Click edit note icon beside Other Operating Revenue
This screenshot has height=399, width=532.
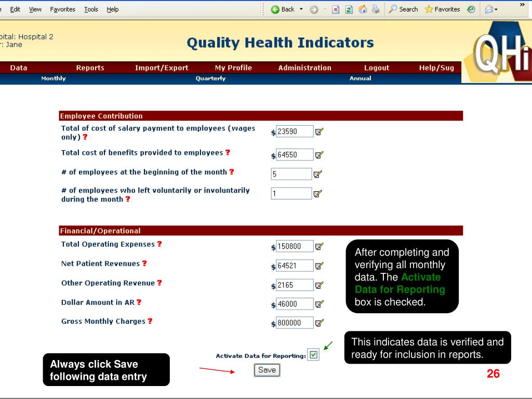[x=319, y=285]
